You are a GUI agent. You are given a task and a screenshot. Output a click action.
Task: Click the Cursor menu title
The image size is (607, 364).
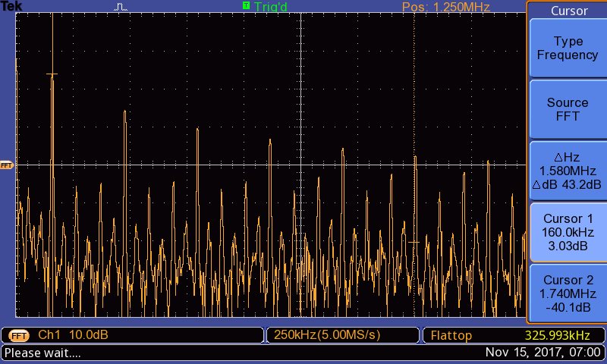pyautogui.click(x=569, y=11)
